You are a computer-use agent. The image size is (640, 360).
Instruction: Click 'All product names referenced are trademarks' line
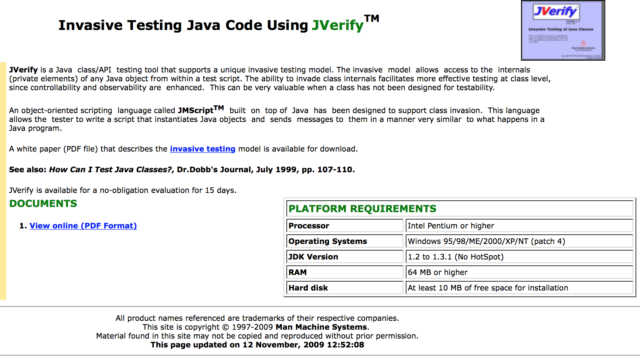pos(257,318)
